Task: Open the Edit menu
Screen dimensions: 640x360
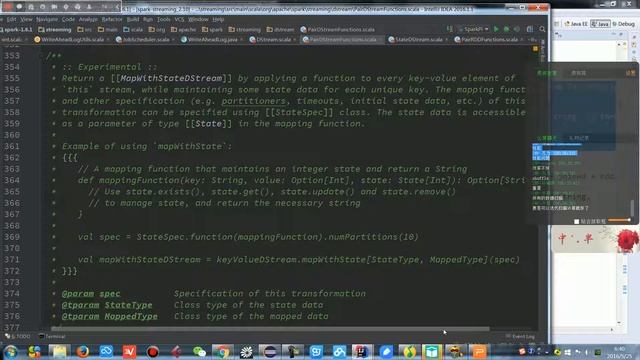Action: [11, 19]
